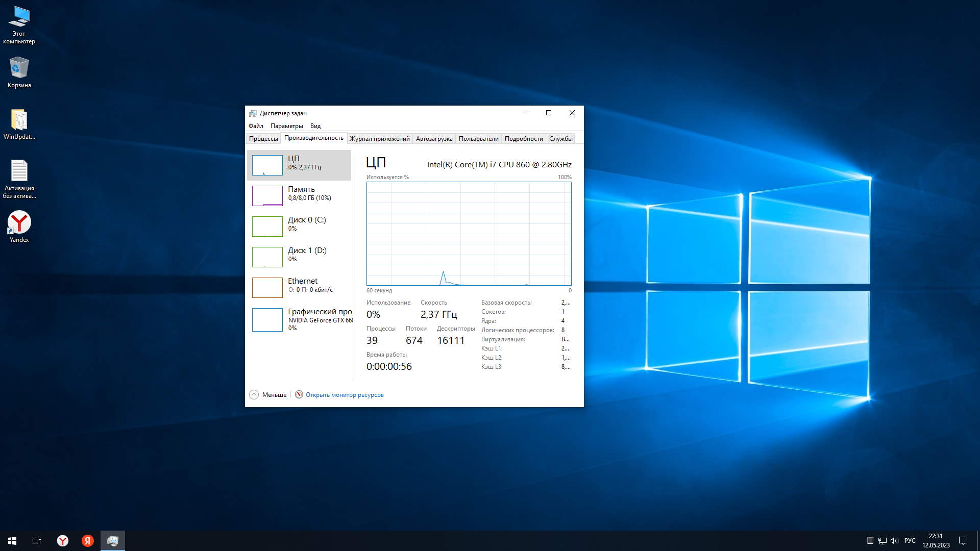Screen dimensions: 980x551
Task: Open the Вид menu
Action: [x=315, y=126]
